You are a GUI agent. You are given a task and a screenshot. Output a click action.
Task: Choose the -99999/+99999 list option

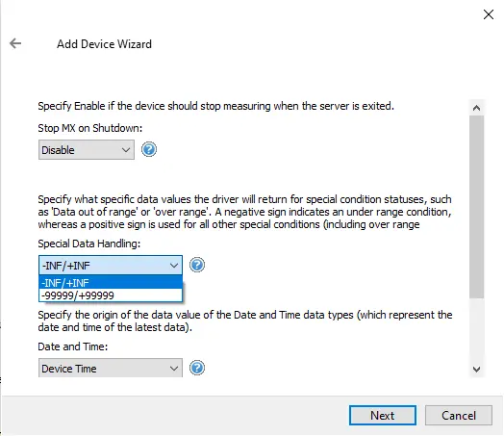(111, 295)
